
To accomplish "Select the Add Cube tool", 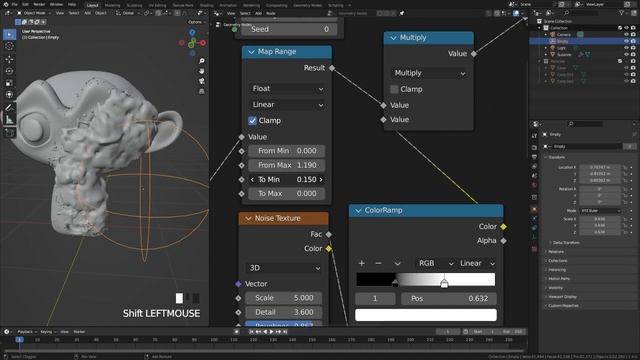I will coord(9,133).
